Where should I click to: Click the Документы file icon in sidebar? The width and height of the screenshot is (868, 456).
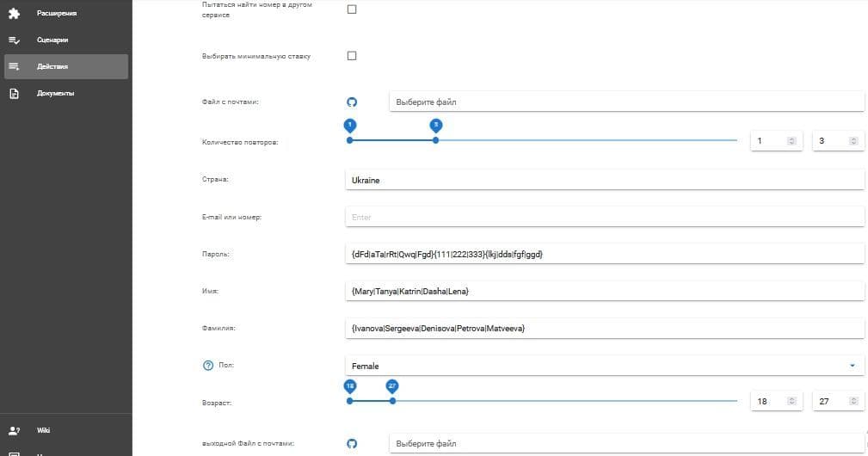(x=14, y=93)
